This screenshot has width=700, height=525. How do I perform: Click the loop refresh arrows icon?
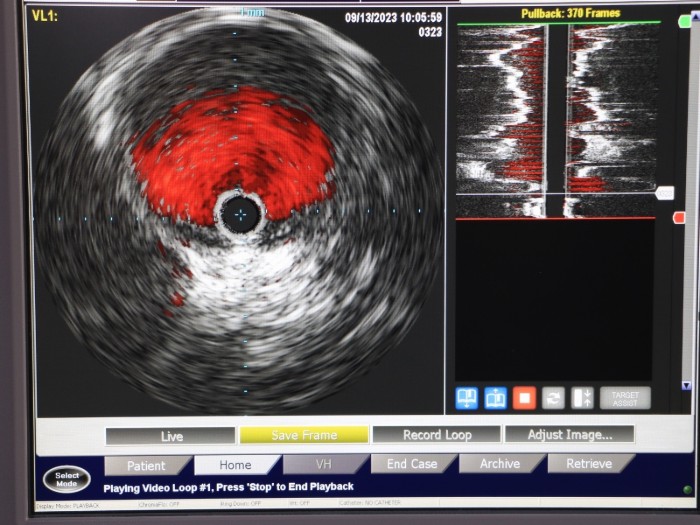[553, 397]
